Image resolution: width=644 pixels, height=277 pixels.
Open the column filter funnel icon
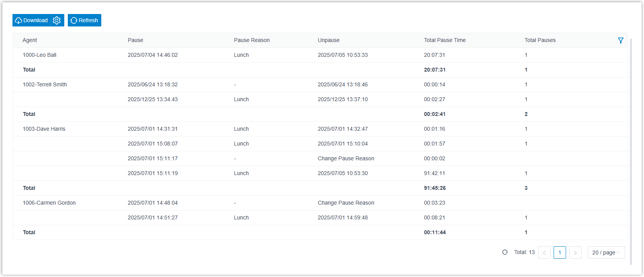(621, 40)
